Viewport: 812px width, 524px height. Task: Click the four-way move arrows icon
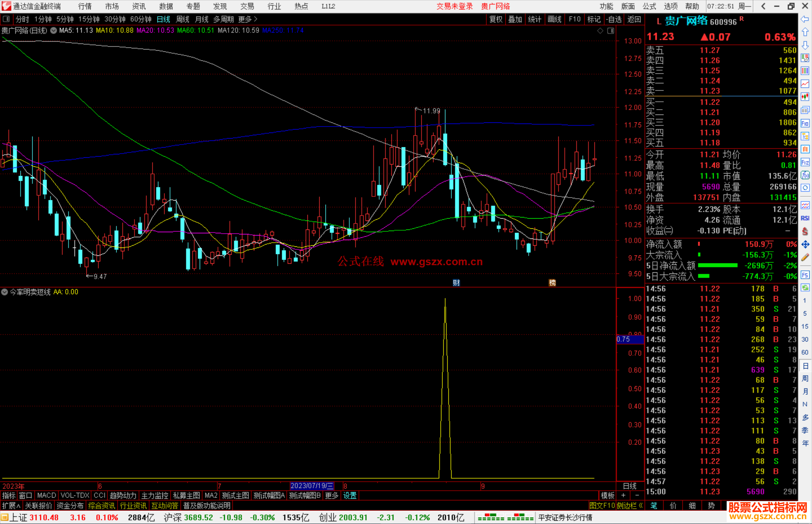(805, 245)
